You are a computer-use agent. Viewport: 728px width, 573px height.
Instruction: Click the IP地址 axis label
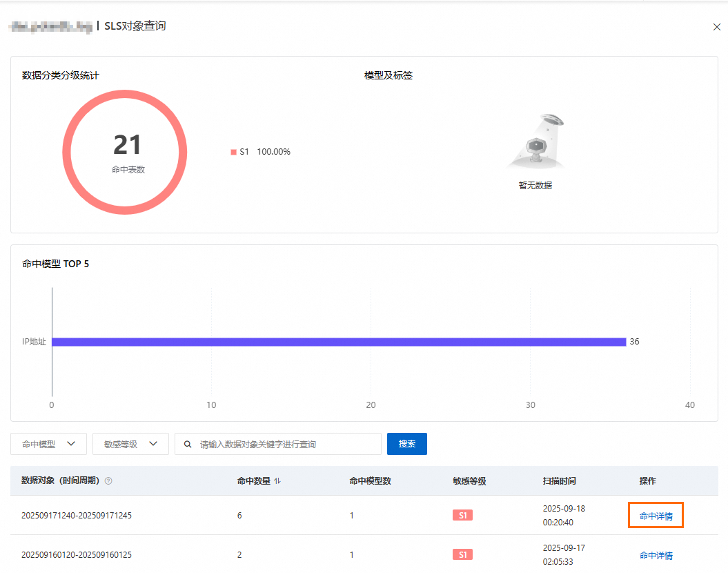[34, 342]
